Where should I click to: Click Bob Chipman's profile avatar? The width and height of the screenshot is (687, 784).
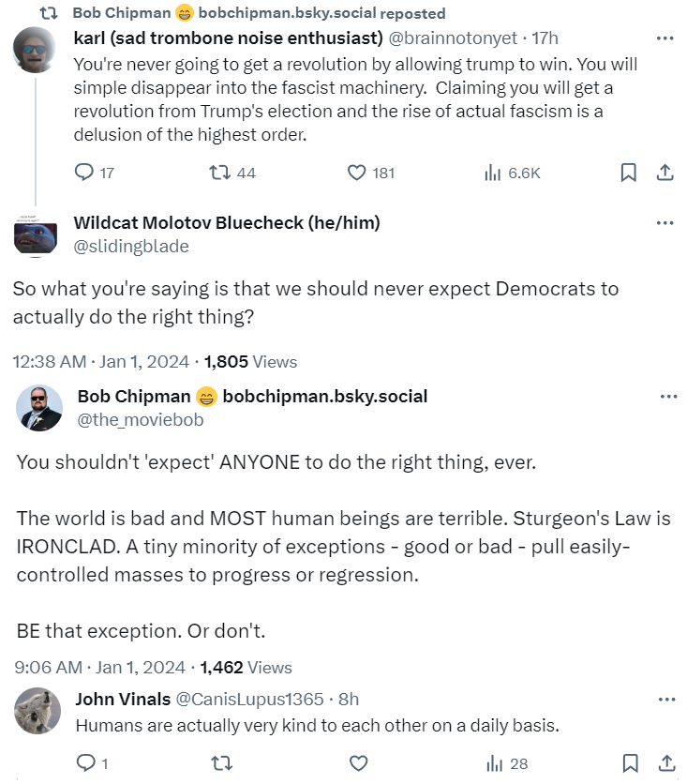point(39,408)
